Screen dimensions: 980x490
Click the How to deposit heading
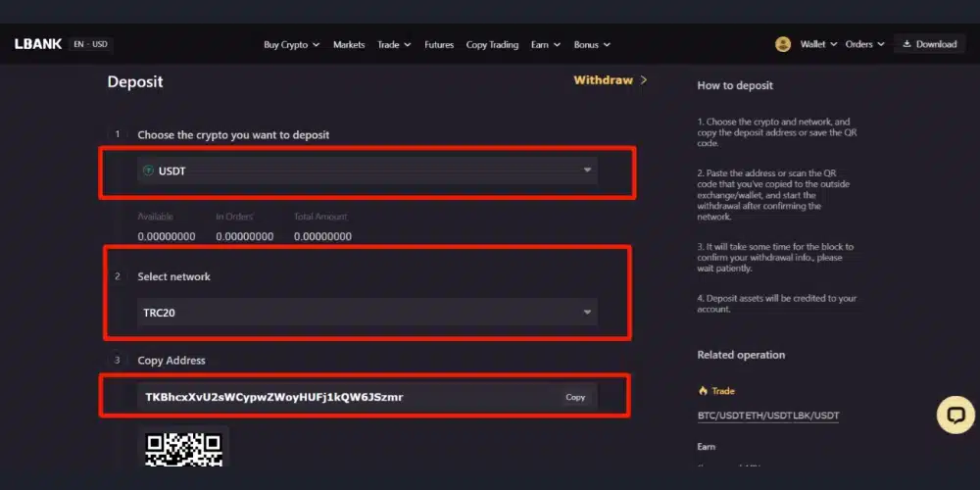pos(735,85)
